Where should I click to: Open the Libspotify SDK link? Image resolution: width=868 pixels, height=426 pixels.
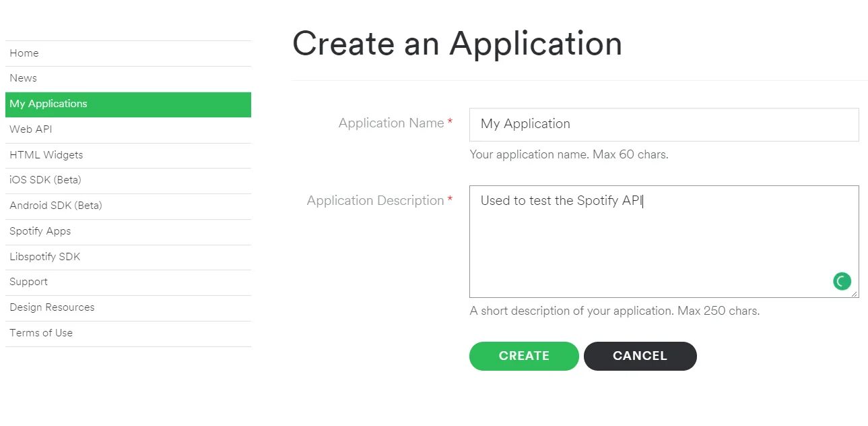[128, 257]
